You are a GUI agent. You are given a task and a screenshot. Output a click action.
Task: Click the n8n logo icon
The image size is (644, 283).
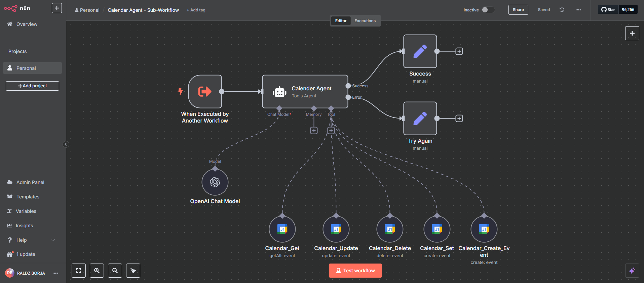click(x=10, y=8)
